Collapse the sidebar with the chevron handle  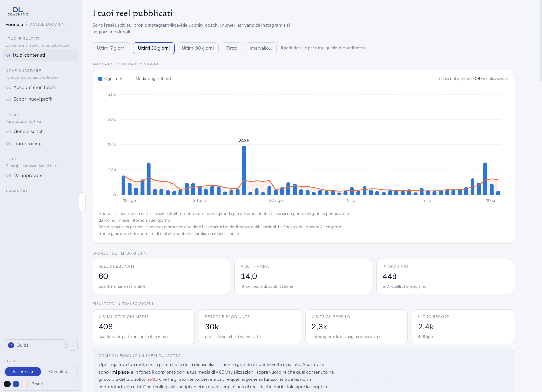tap(82, 202)
